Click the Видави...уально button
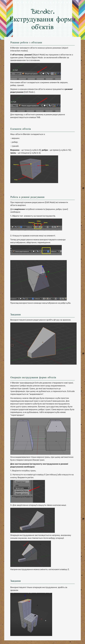The height and width of the screenshot is (644, 85). (22, 494)
